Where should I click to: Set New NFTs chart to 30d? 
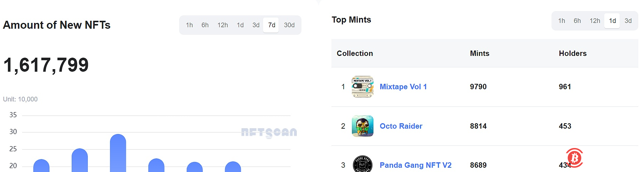tap(289, 25)
